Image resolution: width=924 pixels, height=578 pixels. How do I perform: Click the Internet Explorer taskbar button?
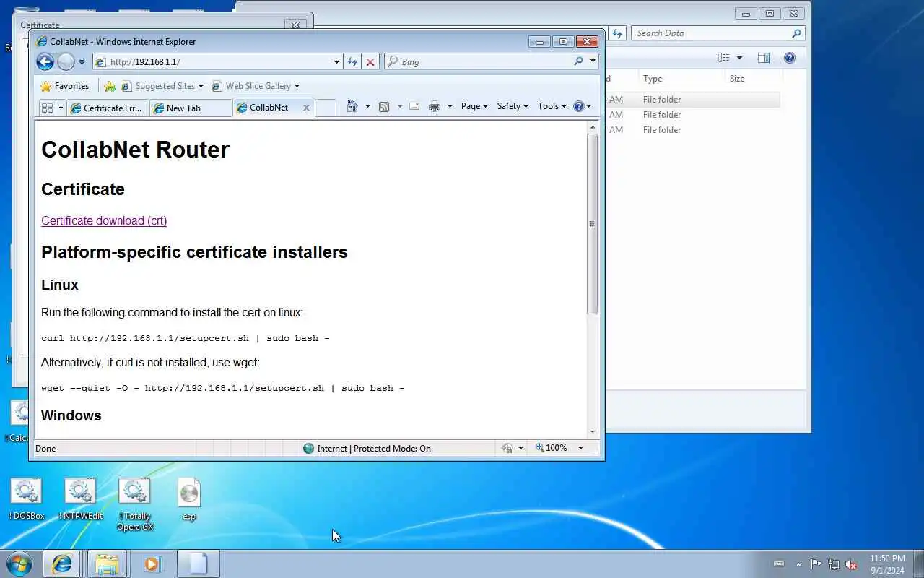[x=62, y=564]
